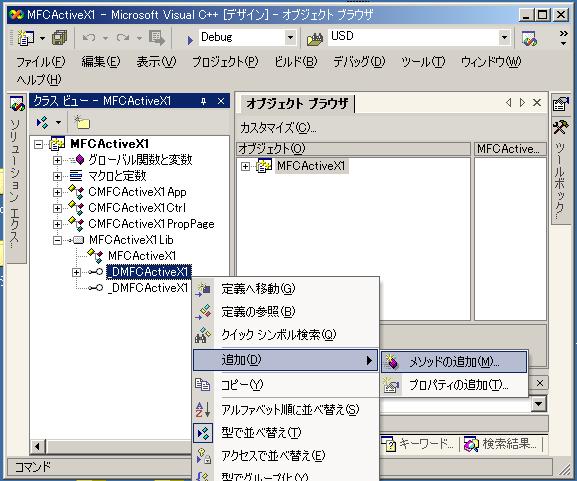Select the lower _DMFCActiveX1 events interface
This screenshot has width=577, height=481.
click(149, 288)
